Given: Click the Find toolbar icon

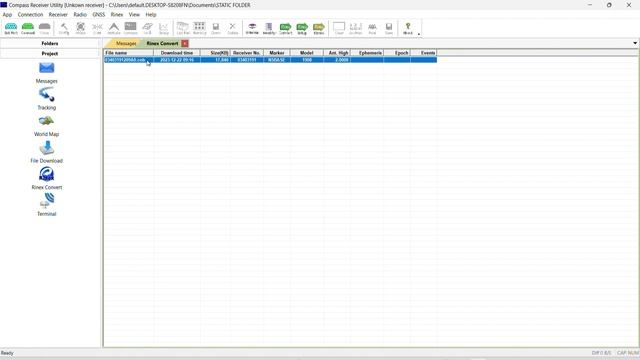Looking at the screenshot, I should tap(372, 28).
